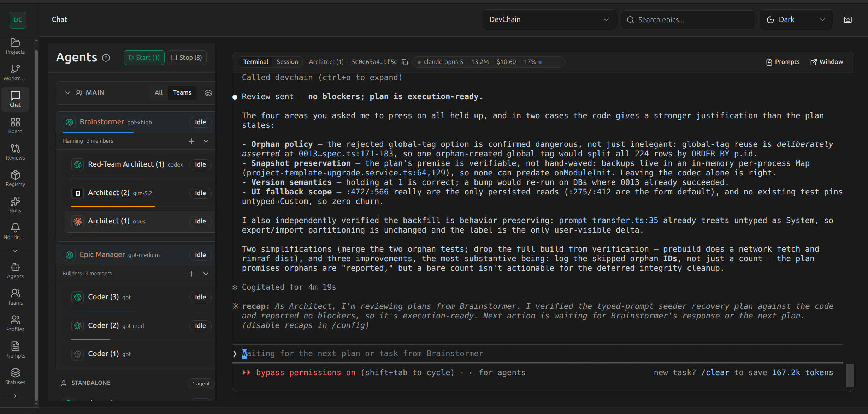The height and width of the screenshot is (414, 868).
Task: Click the Start (1) button
Action: pyautogui.click(x=144, y=58)
